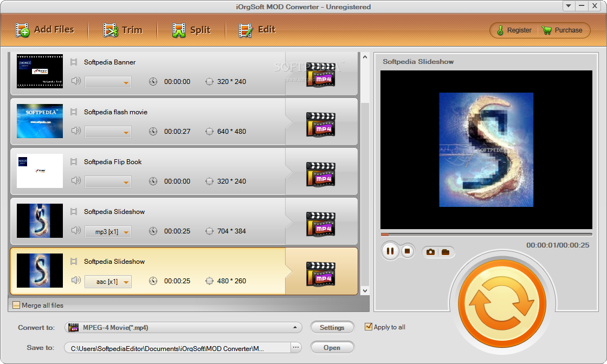The image size is (607, 364).
Task: Click the speaker icon beside the aac [x1] dropdown
Action: (x=76, y=281)
